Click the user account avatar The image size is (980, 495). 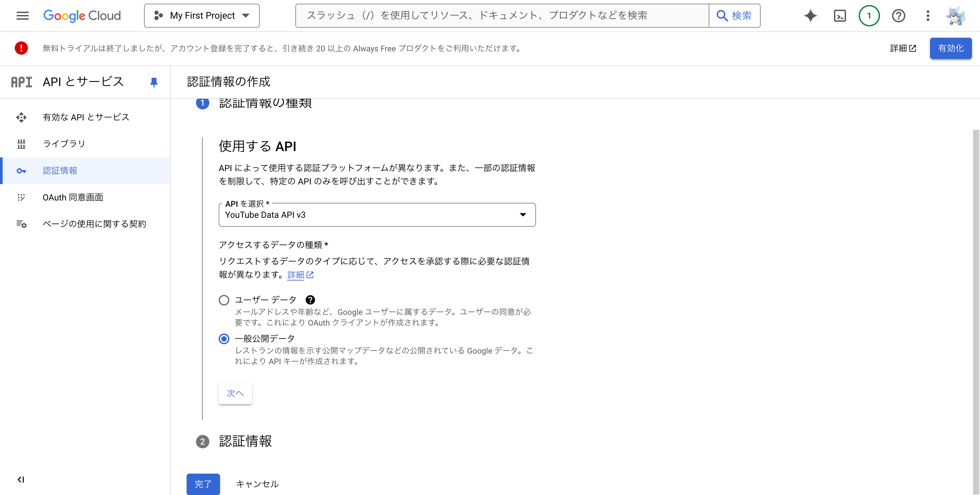[x=956, y=16]
